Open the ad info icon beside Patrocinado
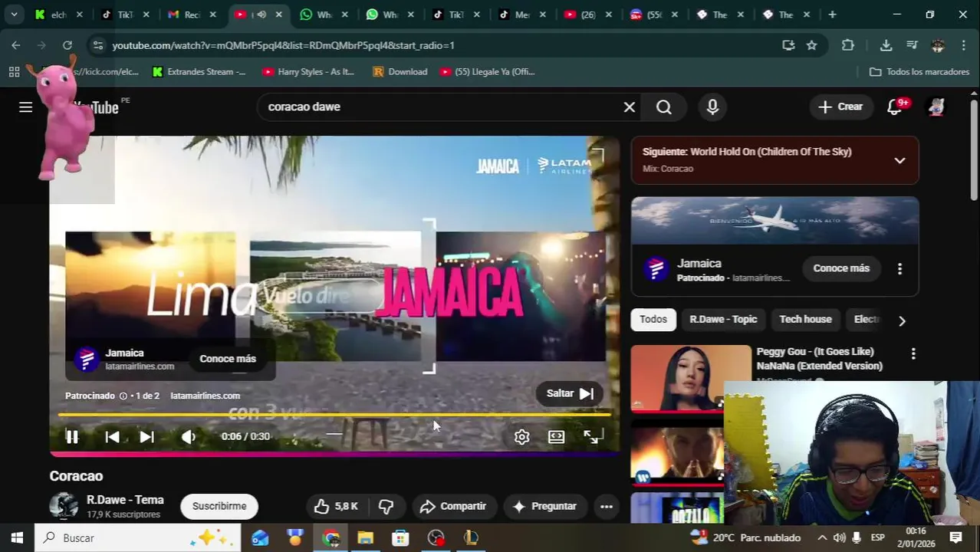 (x=123, y=396)
